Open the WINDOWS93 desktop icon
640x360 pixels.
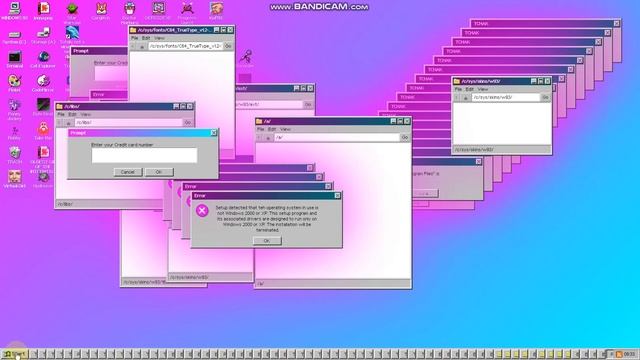(x=15, y=11)
